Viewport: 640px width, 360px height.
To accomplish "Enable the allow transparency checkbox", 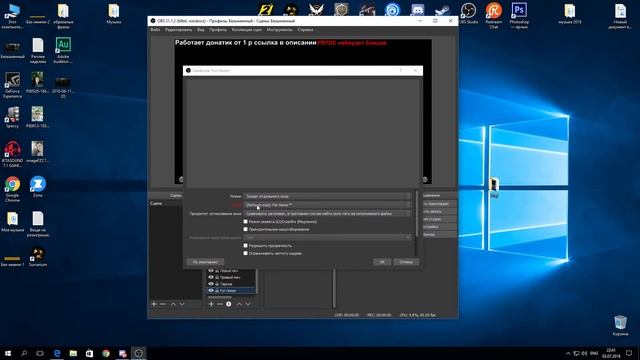I will (x=245, y=246).
